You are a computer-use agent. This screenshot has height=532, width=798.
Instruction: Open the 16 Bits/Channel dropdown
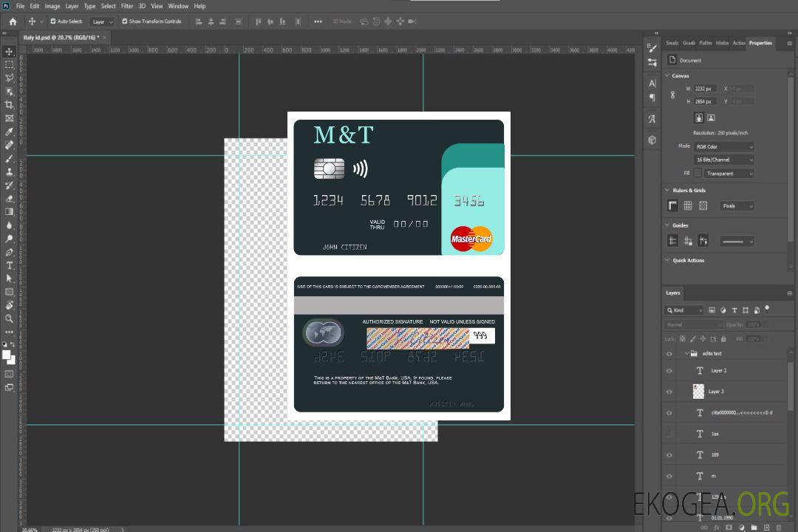click(x=723, y=160)
